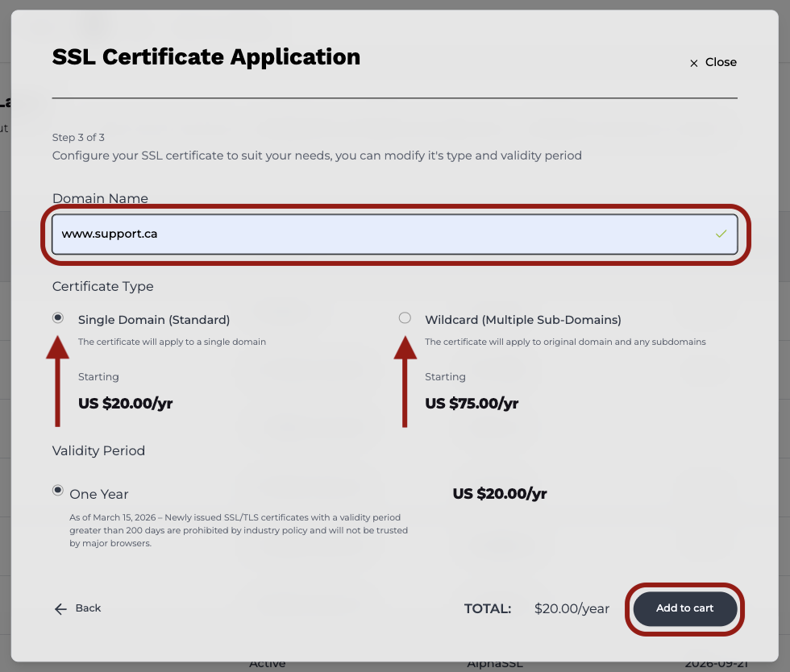
Task: Click the March 15, 2026 policy notice text
Action: (x=239, y=530)
